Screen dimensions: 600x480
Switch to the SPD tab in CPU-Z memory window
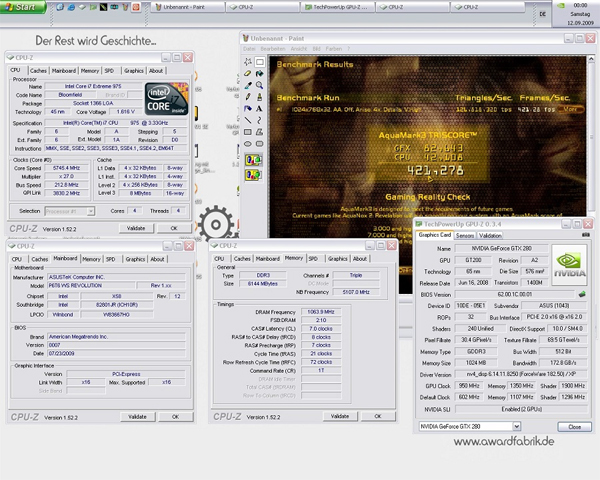pos(315,258)
